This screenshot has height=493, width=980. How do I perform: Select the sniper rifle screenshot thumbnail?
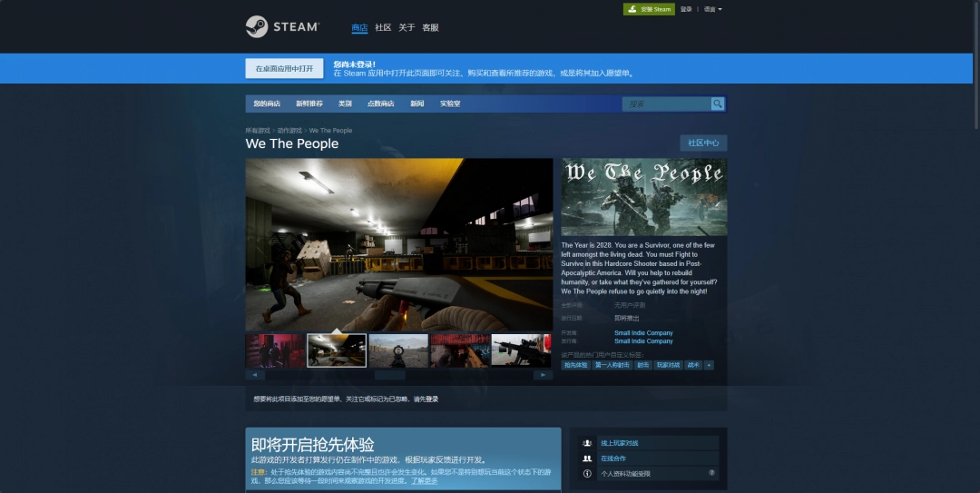pos(521,350)
